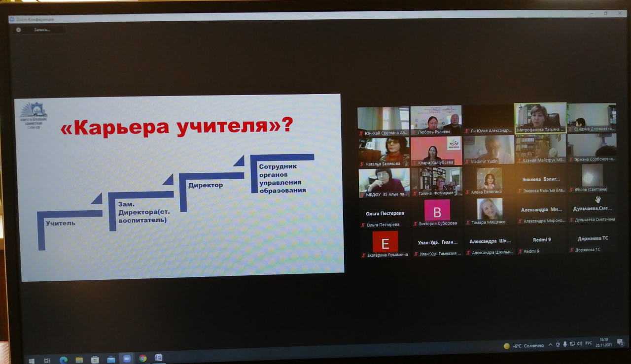This screenshot has height=364, width=631.
Task: Open Microsoft Edge from the taskbar
Action: 64,360
